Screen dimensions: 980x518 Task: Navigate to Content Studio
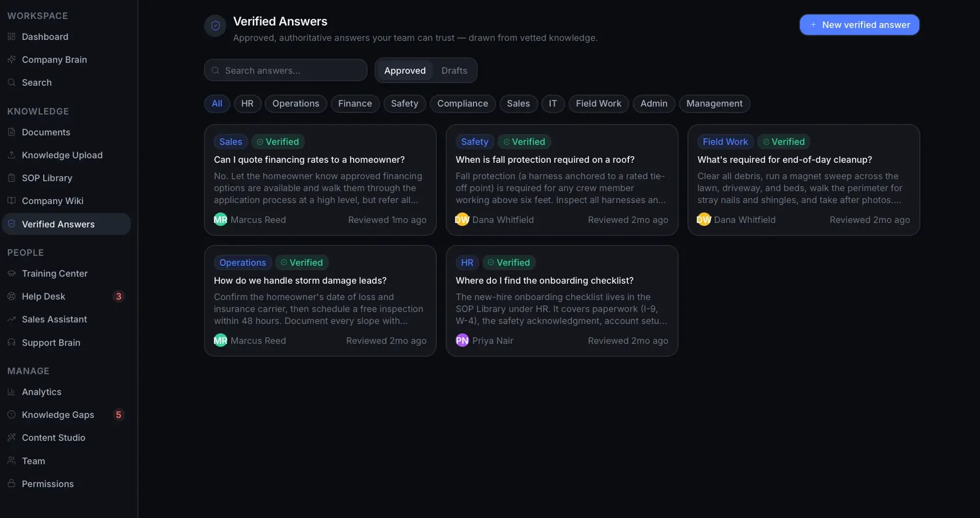pos(66,438)
